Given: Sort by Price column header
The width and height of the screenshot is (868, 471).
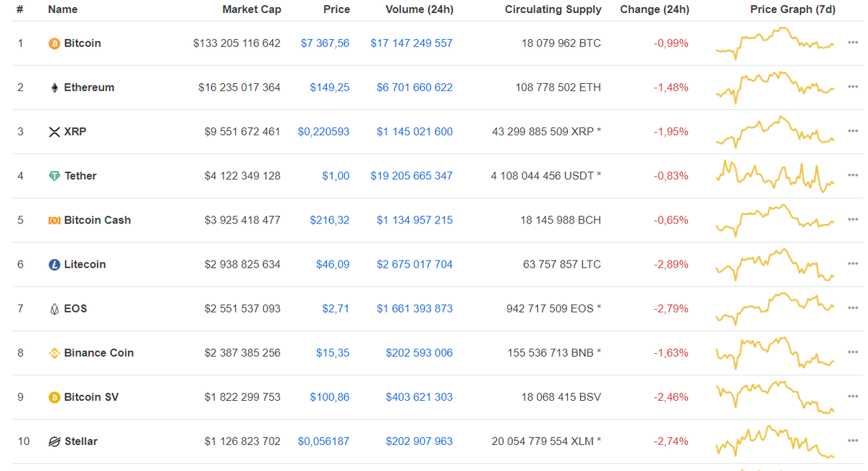Looking at the screenshot, I should click(336, 9).
